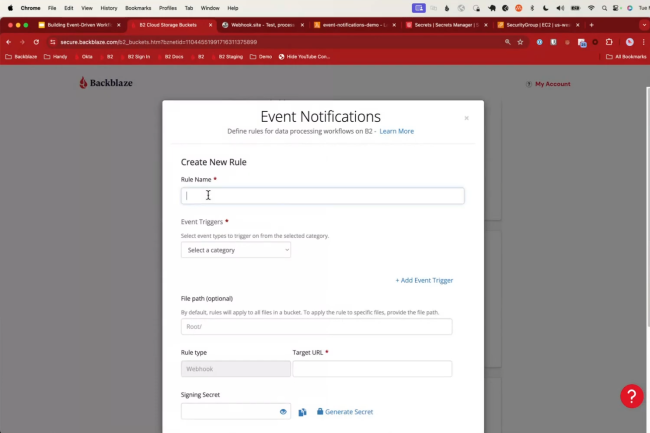The width and height of the screenshot is (650, 433).
Task: Click the copy secret clipboard icon
Action: pyautogui.click(x=302, y=412)
